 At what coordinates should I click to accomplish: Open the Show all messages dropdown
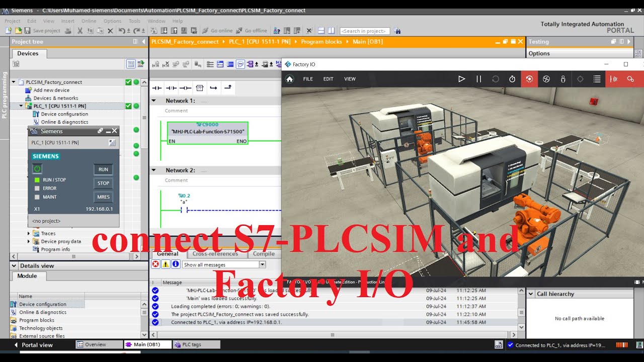(262, 264)
